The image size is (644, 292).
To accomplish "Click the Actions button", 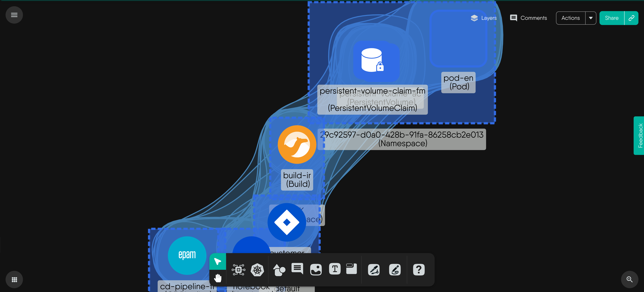I will click(x=571, y=18).
